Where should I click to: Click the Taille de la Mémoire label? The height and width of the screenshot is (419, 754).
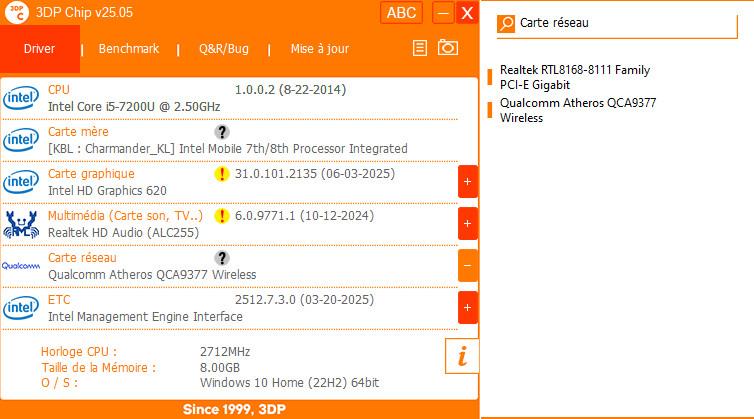tap(99, 368)
